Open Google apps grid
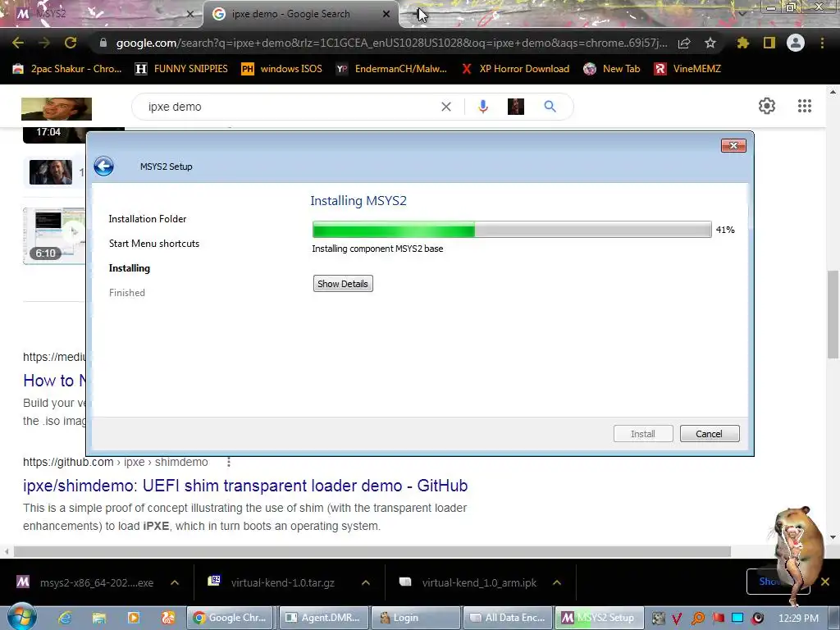 [805, 106]
